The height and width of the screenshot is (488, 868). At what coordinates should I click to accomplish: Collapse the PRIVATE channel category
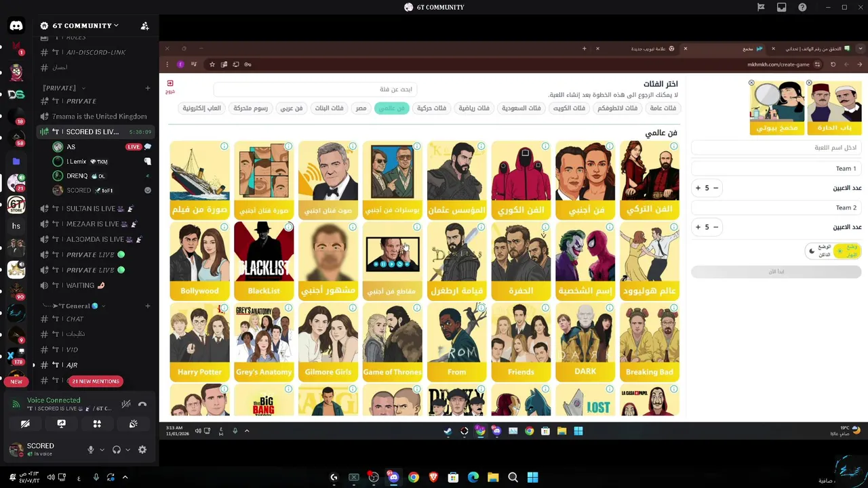(64, 88)
